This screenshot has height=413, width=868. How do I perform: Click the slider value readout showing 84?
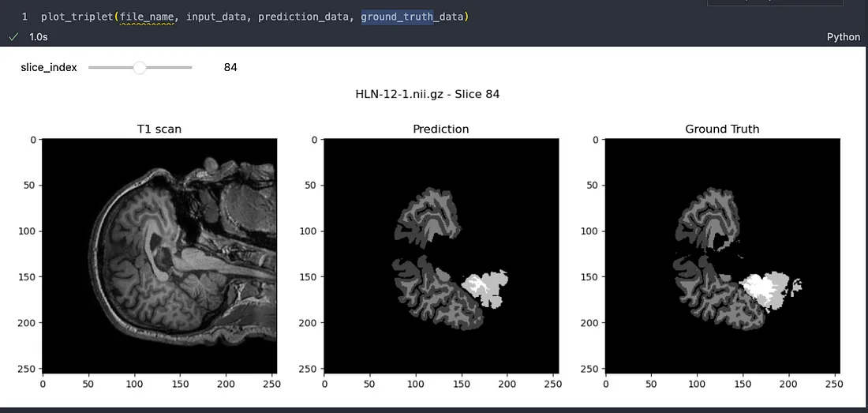click(230, 68)
